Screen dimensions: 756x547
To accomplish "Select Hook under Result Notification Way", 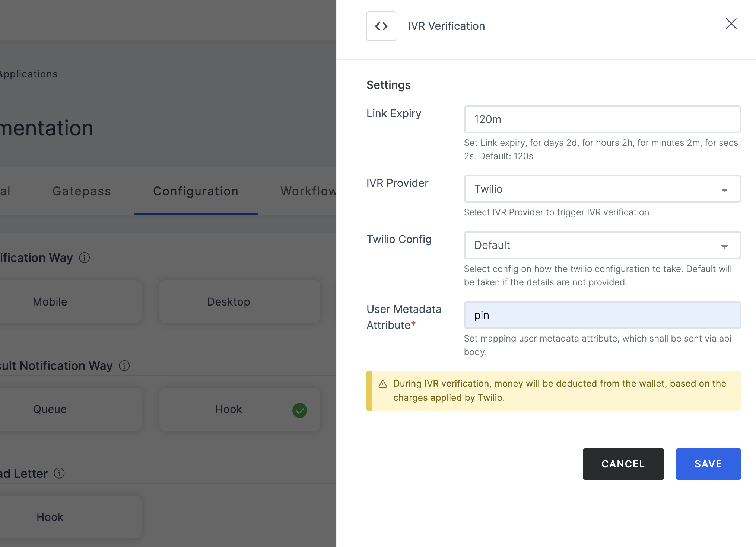I will 240,409.
